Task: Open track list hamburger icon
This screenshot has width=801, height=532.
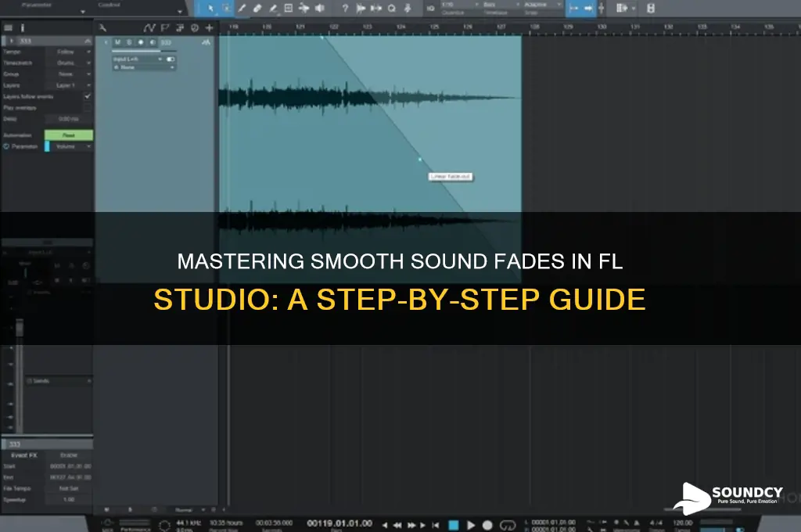Action: [8, 27]
